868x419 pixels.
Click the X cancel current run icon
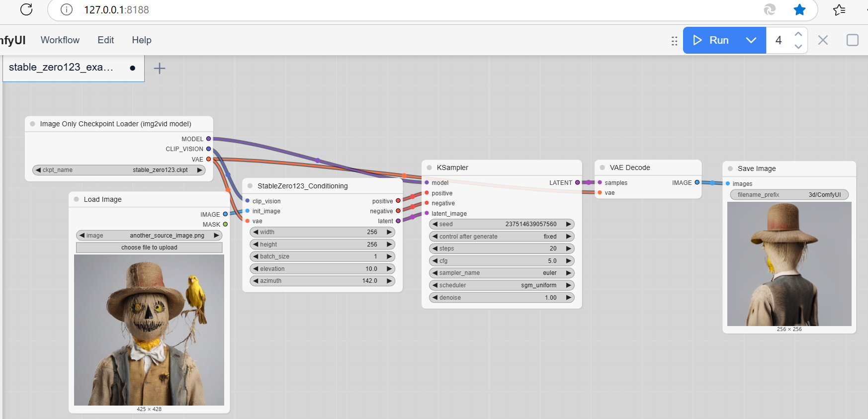click(823, 40)
